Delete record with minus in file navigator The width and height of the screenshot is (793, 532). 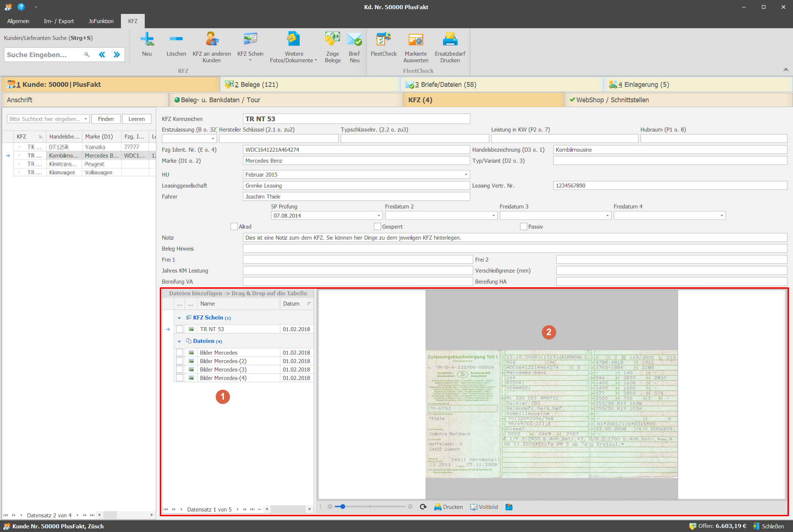click(x=259, y=509)
